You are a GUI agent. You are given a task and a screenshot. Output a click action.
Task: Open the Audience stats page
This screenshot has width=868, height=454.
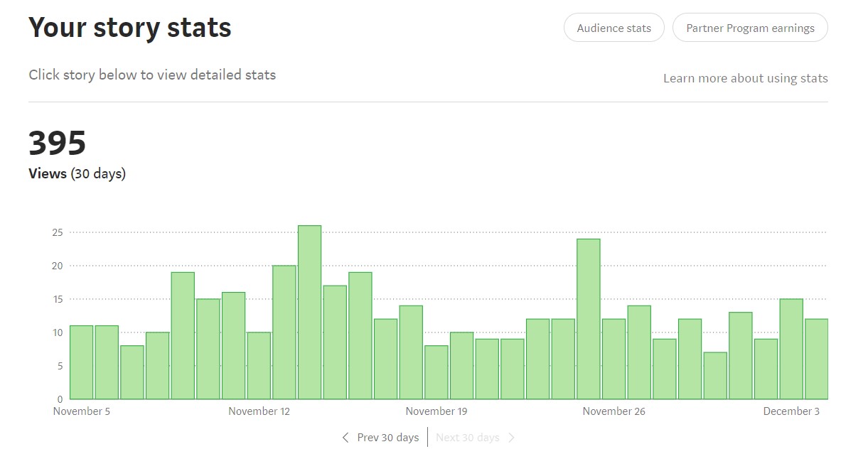click(x=614, y=28)
